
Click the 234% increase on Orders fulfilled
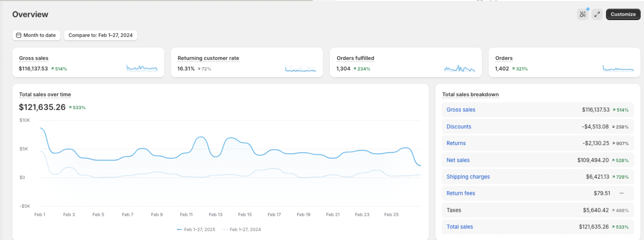[x=362, y=69]
